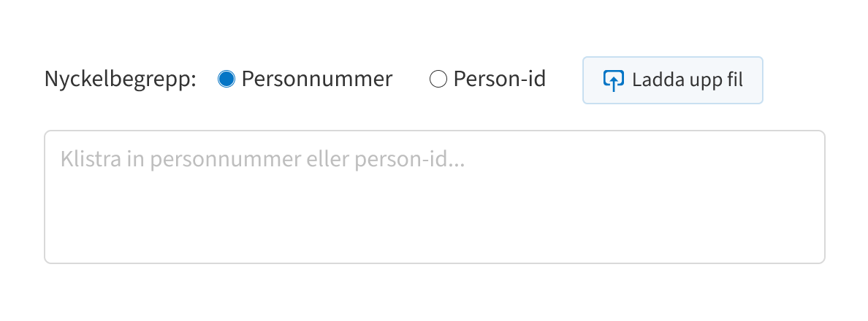Click the Person-id label text
Viewport: 868px width, 321px height.
coord(499,79)
